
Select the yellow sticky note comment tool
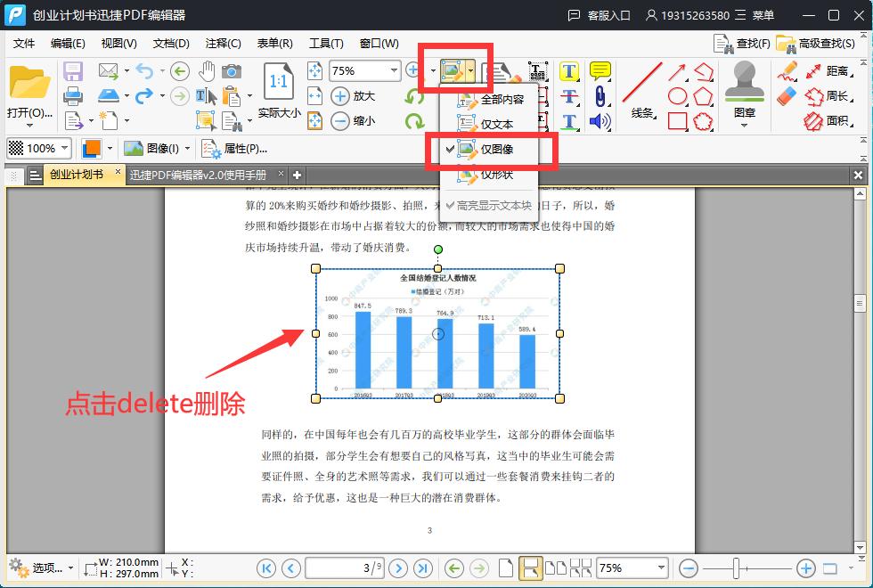(600, 70)
